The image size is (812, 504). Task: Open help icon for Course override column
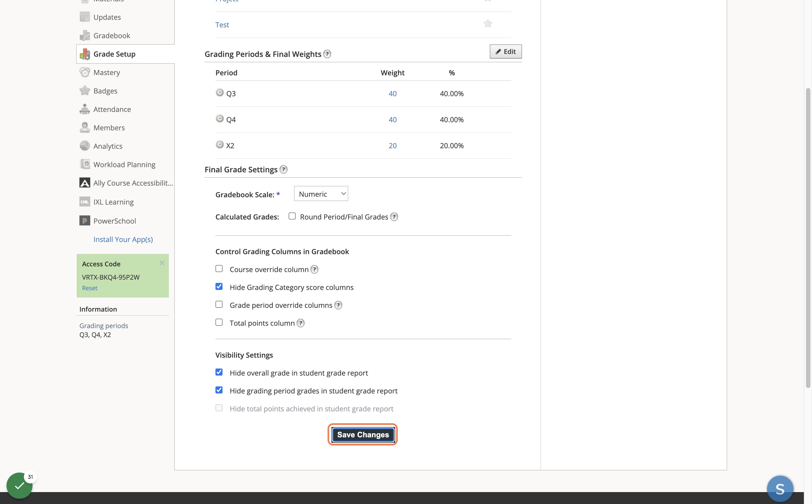[314, 269]
